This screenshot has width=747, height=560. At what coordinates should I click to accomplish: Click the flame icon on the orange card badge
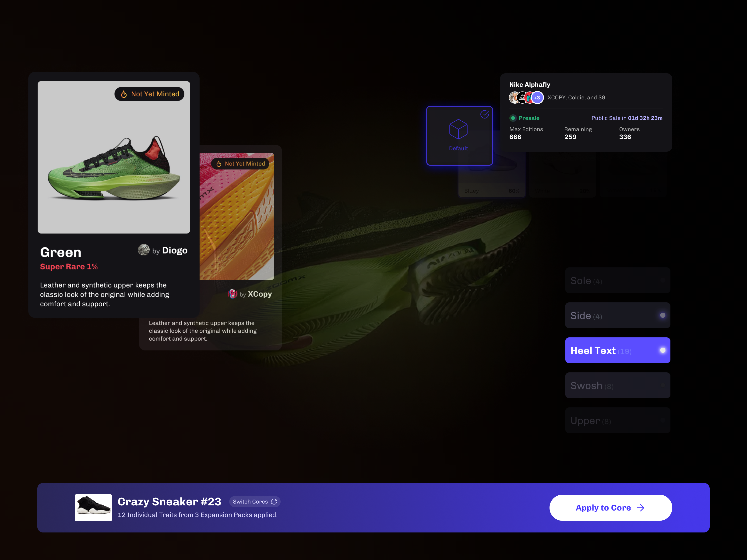219,164
